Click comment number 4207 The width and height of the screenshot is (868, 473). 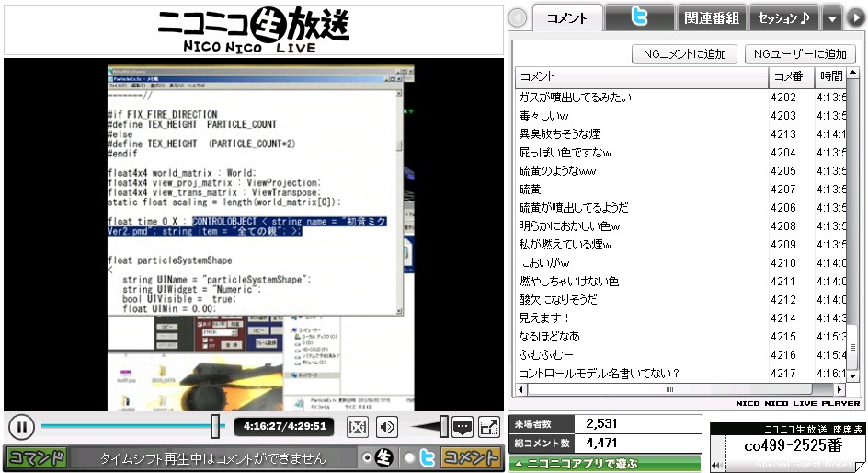coord(783,190)
